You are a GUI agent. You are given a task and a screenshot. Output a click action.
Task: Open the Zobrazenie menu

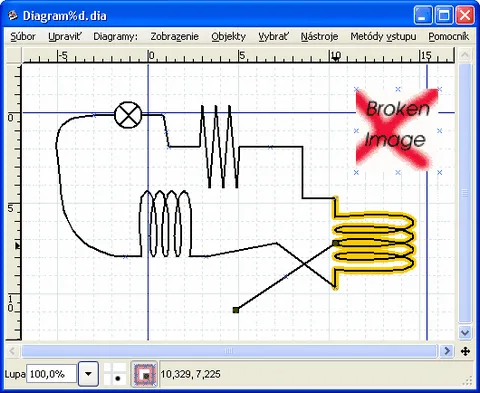pos(174,37)
